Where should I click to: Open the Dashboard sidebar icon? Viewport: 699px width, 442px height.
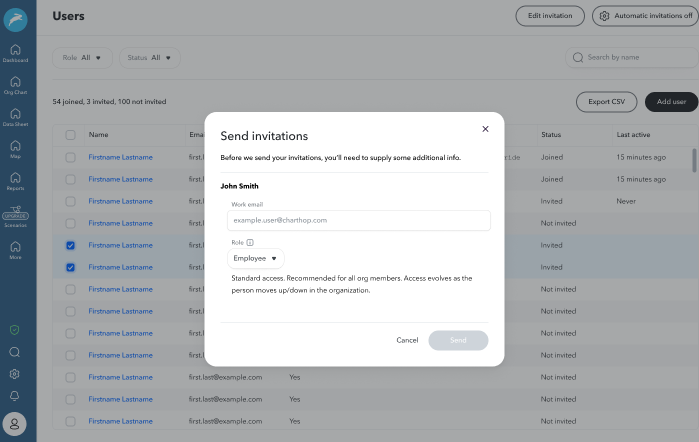point(15,52)
